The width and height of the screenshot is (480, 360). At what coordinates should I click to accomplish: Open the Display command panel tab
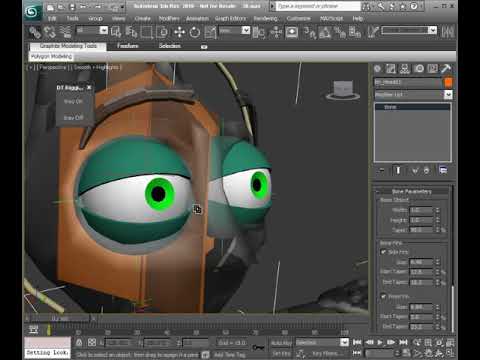point(433,69)
